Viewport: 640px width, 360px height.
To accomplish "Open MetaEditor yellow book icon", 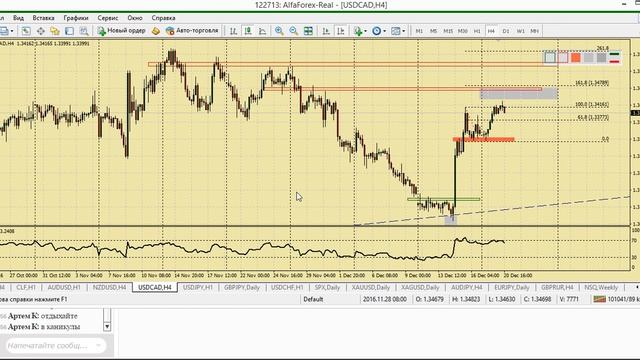I will pyautogui.click(x=156, y=31).
